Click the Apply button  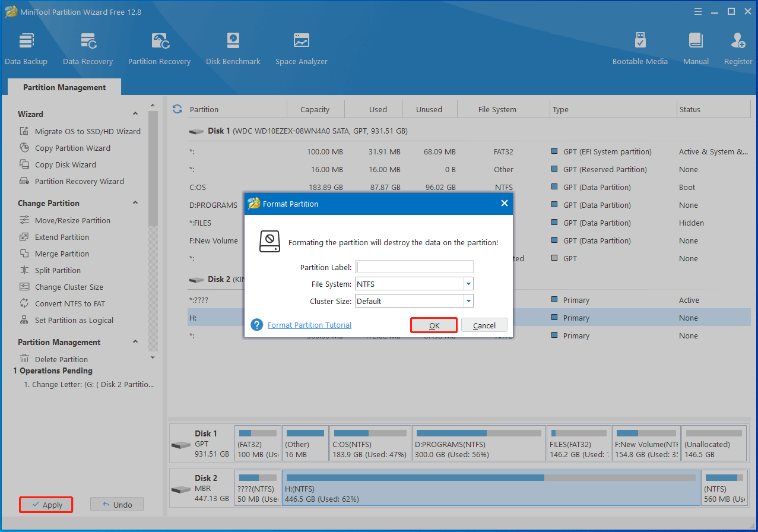(46, 505)
